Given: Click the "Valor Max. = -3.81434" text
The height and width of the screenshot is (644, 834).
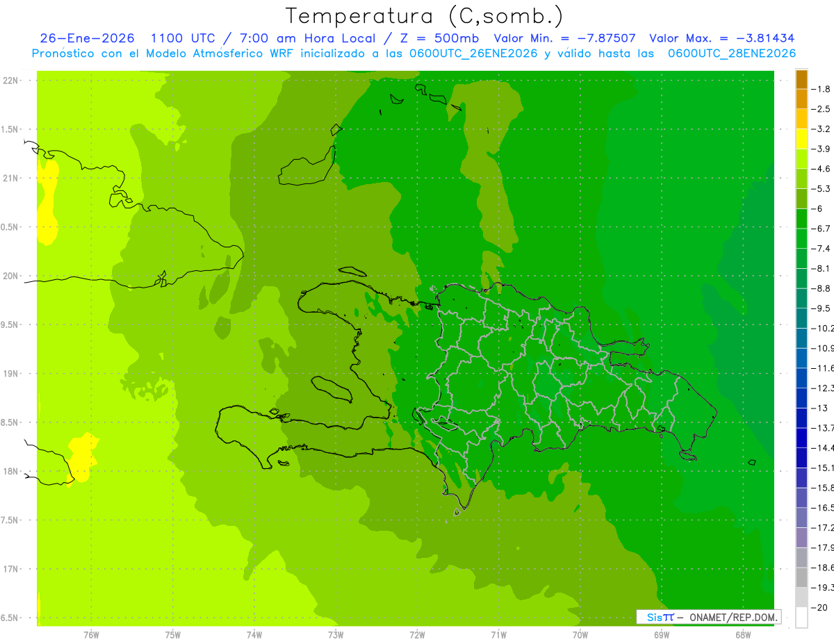Looking at the screenshot, I should [x=721, y=38].
